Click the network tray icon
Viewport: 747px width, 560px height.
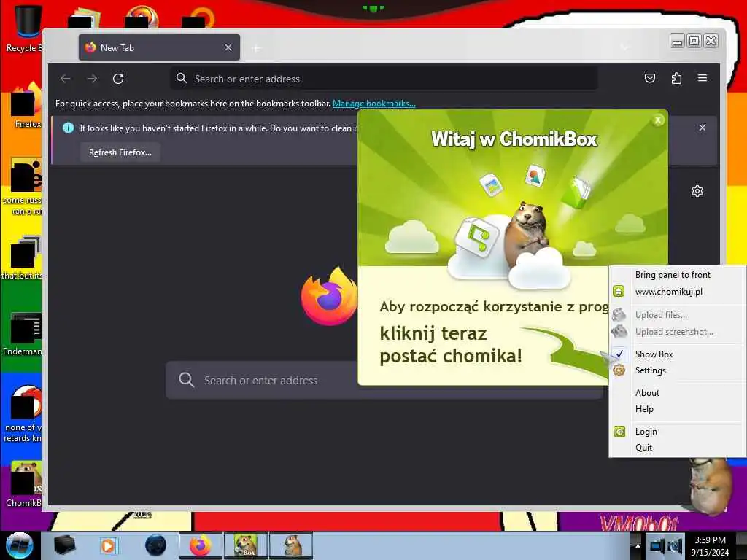tap(656, 545)
